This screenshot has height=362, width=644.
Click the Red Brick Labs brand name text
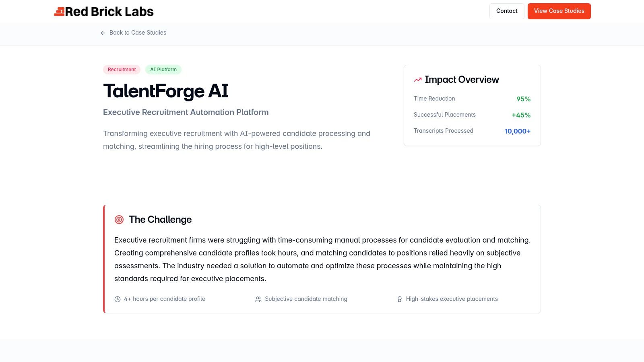pos(109,11)
